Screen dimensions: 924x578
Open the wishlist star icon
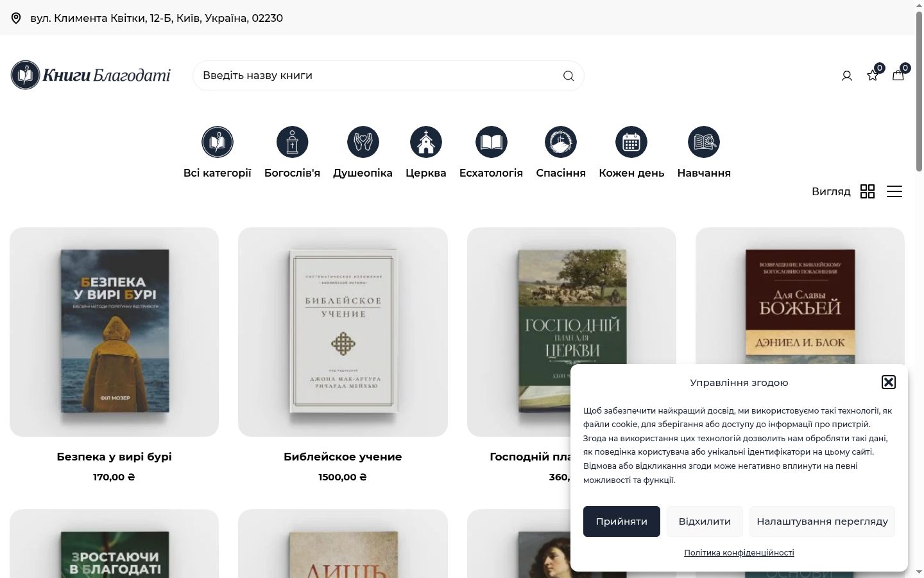click(873, 75)
